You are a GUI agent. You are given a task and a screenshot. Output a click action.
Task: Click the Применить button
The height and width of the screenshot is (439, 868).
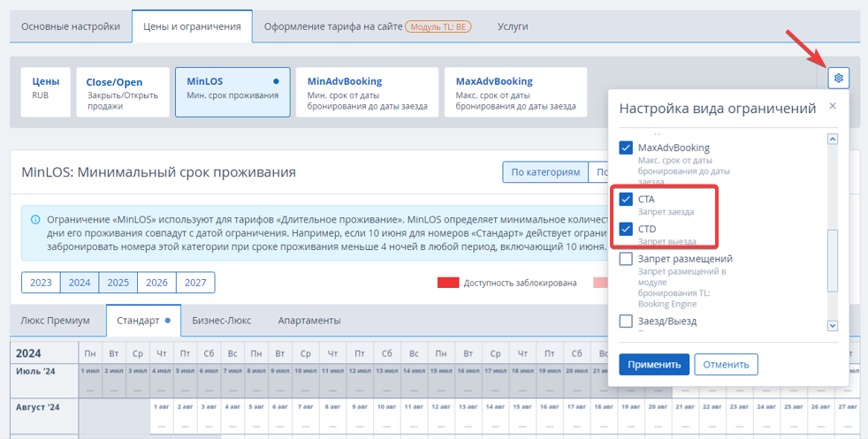tap(654, 364)
